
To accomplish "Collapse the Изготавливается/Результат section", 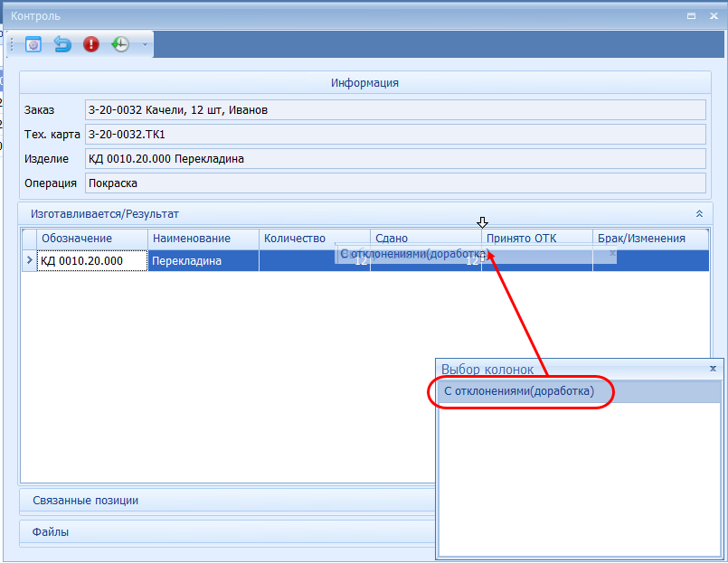I will tap(698, 214).
